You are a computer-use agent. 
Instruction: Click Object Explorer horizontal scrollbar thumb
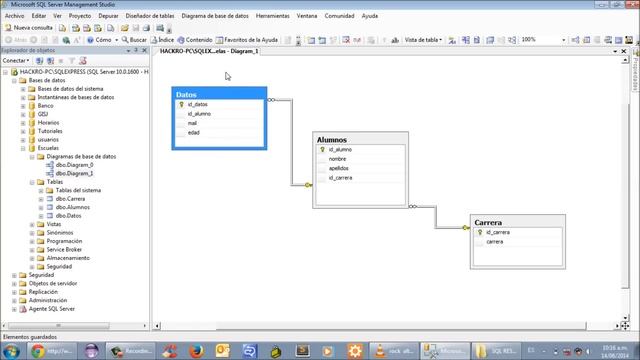[58, 326]
